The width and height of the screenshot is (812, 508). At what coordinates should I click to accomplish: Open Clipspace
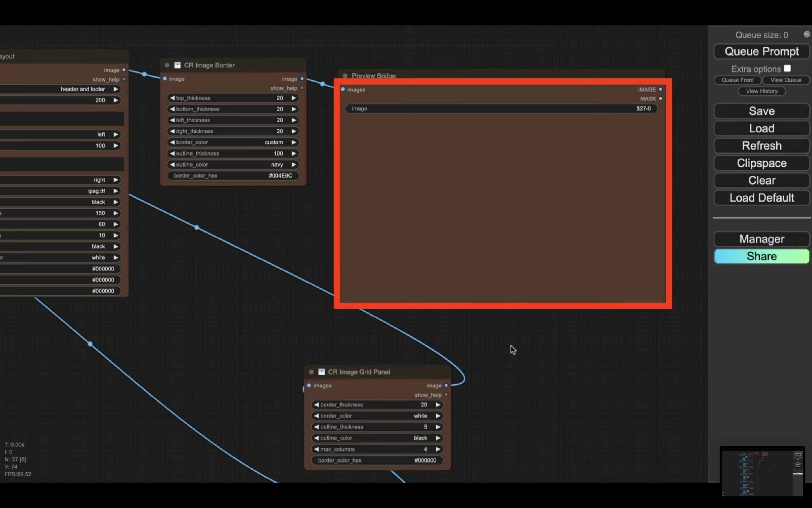click(762, 163)
